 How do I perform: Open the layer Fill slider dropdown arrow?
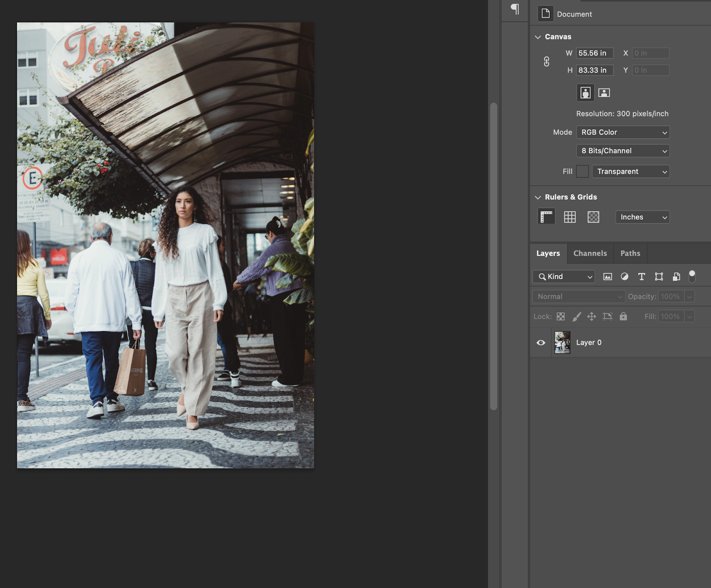coord(689,316)
